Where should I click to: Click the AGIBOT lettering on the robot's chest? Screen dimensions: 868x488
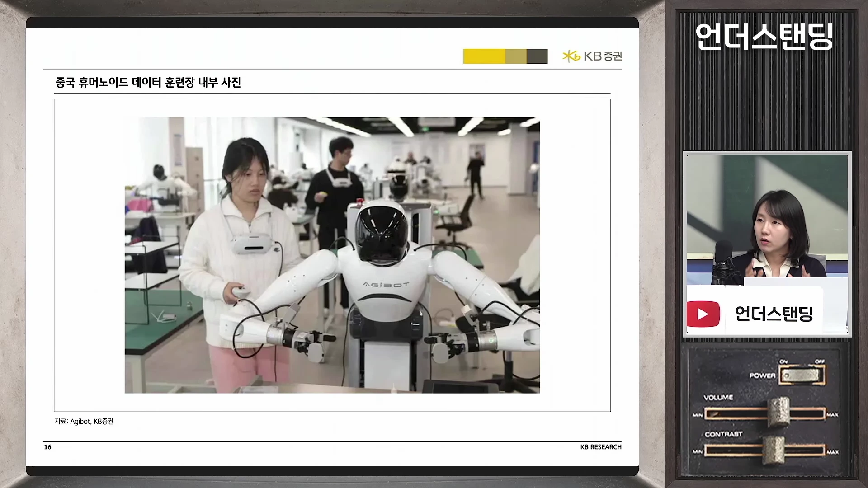(x=386, y=285)
